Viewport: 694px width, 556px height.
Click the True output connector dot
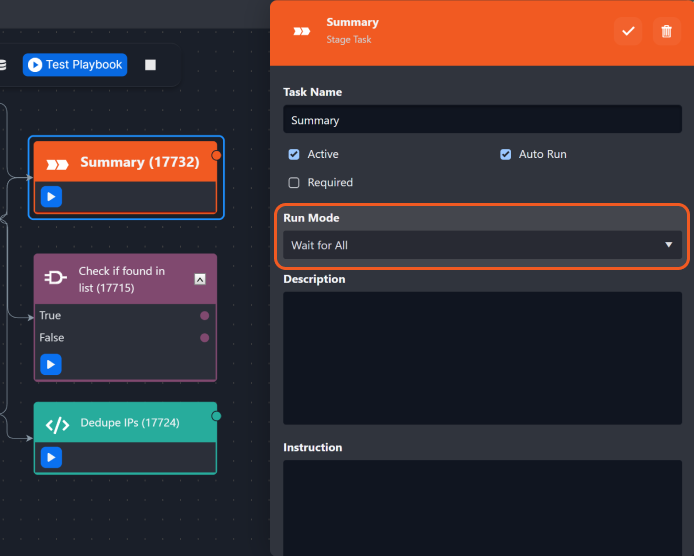205,316
